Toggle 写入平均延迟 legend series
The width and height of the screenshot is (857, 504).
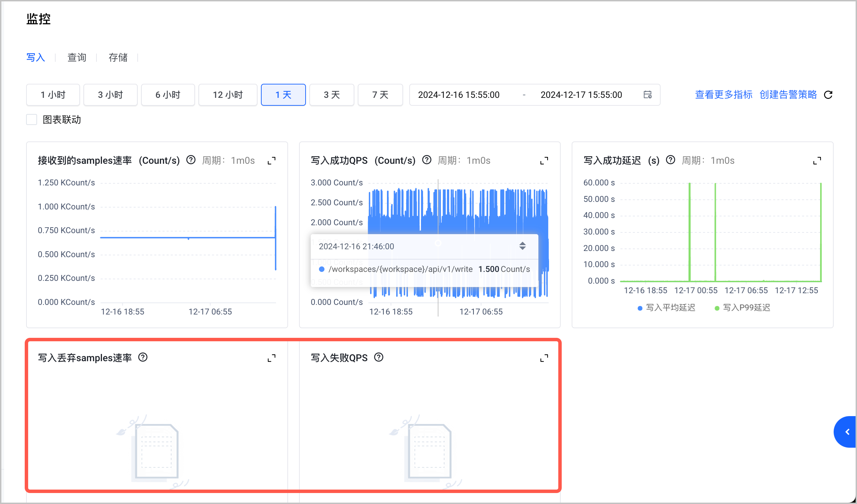click(666, 308)
